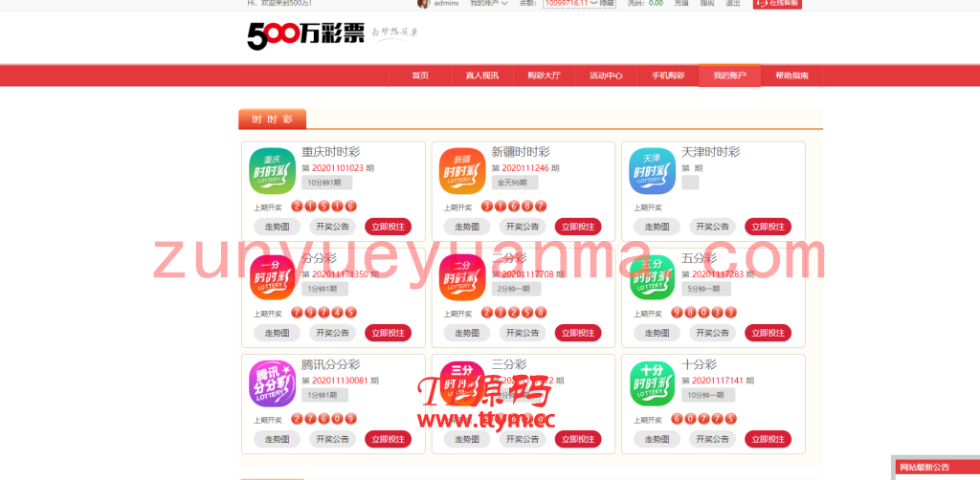
Task: Click issue number 20201101023
Action: [x=338, y=168]
